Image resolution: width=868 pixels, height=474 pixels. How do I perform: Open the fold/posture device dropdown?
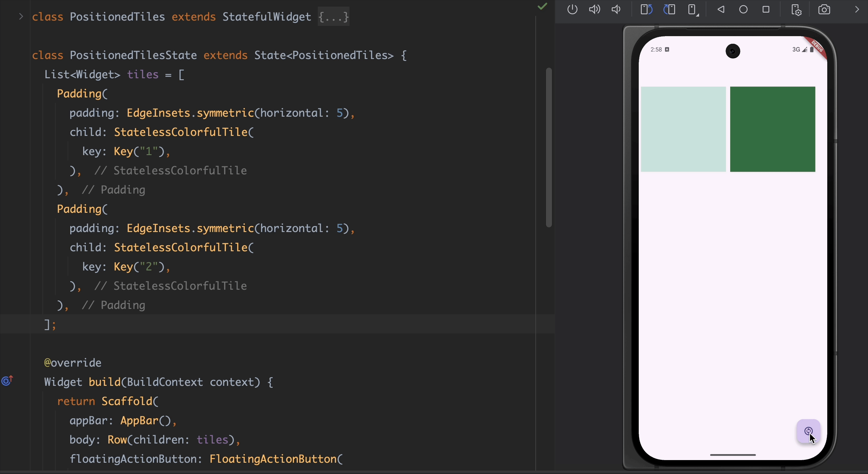click(693, 10)
